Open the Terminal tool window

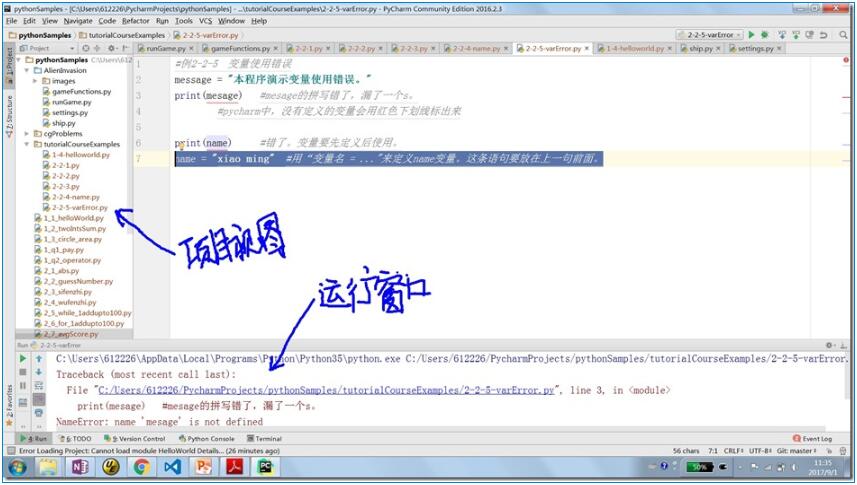[x=265, y=439]
